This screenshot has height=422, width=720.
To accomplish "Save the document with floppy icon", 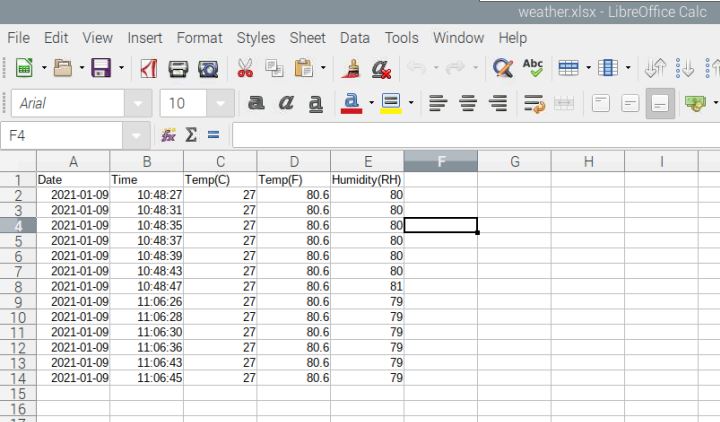I will click(x=101, y=68).
